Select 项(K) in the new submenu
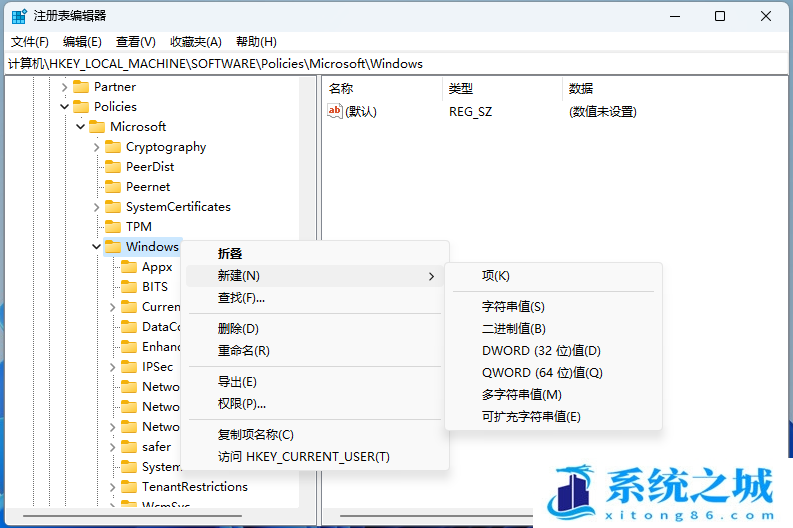 click(495, 276)
